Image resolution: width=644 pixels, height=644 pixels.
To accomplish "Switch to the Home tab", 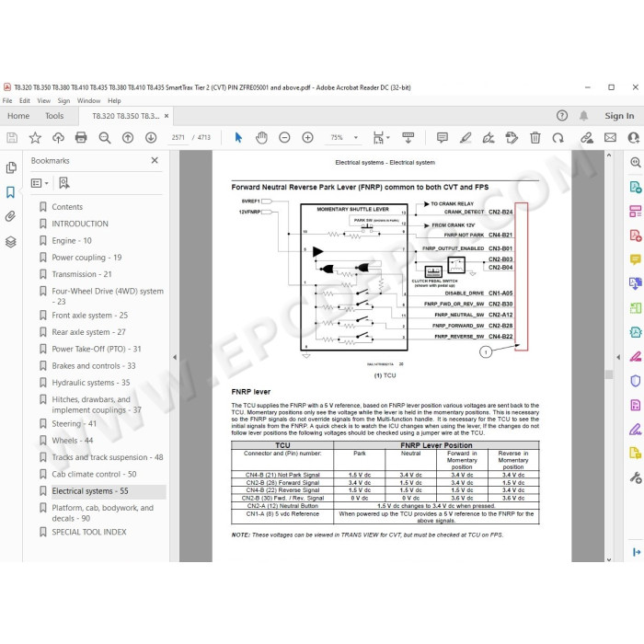I will click(18, 116).
